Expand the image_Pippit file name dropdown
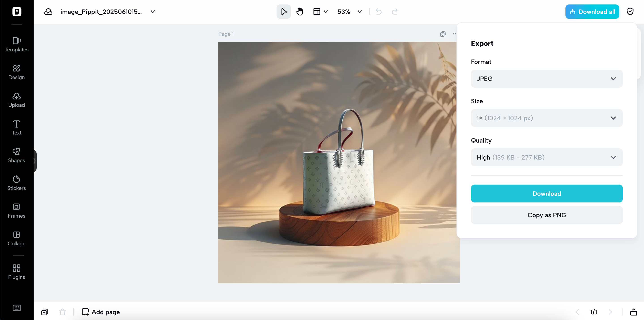 click(153, 12)
